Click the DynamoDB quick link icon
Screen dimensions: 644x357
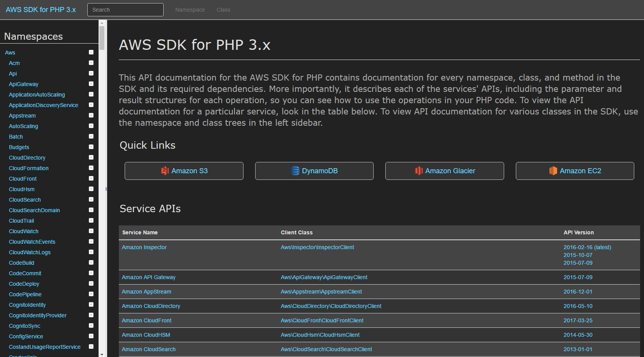(296, 171)
